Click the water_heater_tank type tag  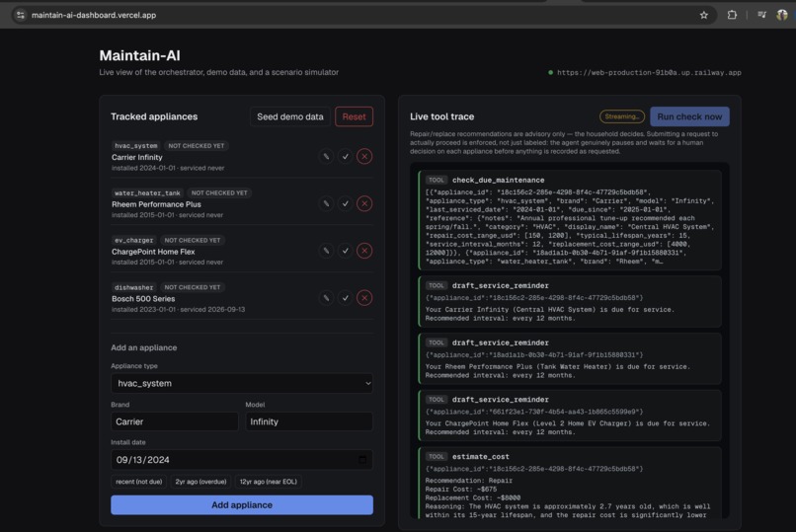coord(147,192)
